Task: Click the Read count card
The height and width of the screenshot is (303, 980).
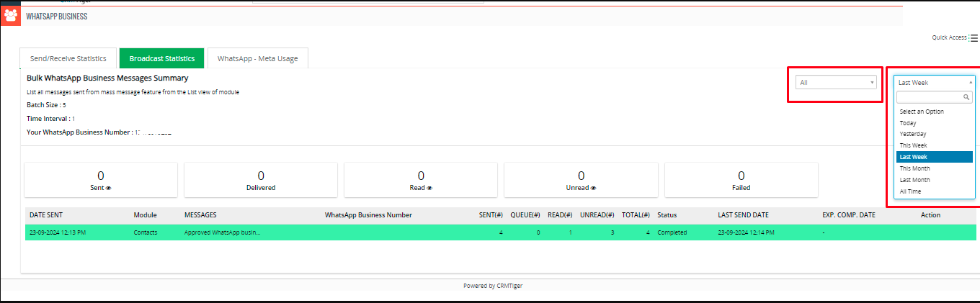Action: (x=421, y=180)
